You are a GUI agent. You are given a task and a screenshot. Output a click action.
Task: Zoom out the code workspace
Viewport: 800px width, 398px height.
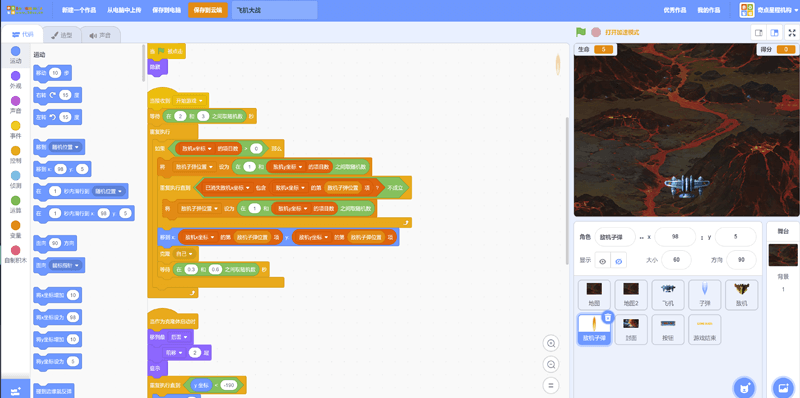[x=551, y=364]
